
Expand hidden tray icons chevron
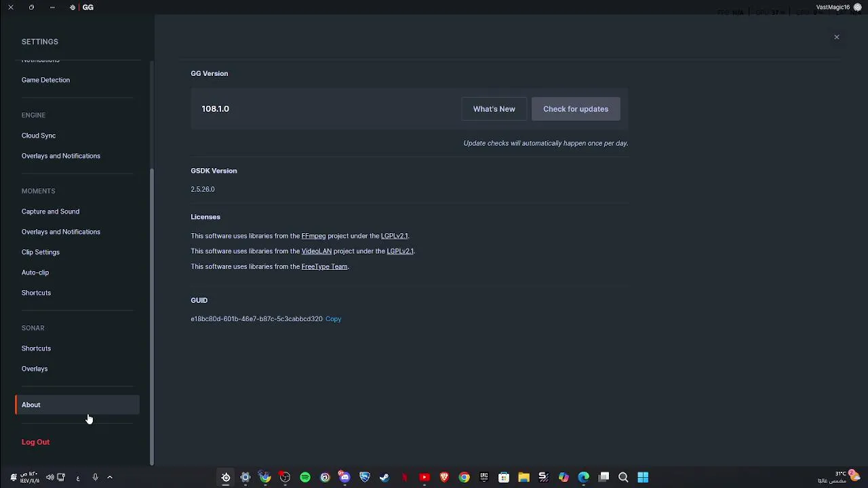click(x=110, y=478)
